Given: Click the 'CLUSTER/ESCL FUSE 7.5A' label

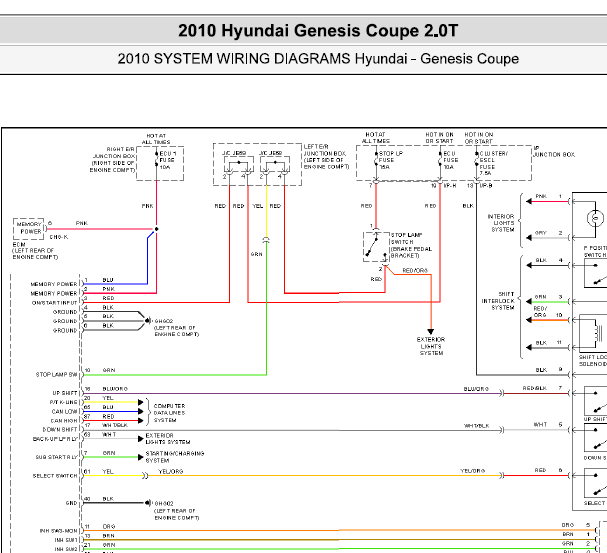Looking at the screenshot, I should coord(493,163).
